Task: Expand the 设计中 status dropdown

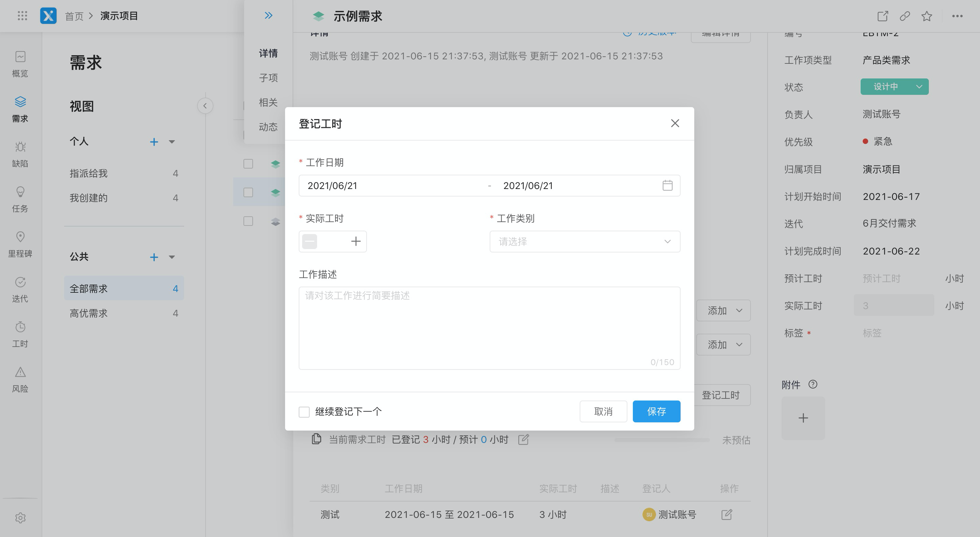Action: pyautogui.click(x=919, y=87)
